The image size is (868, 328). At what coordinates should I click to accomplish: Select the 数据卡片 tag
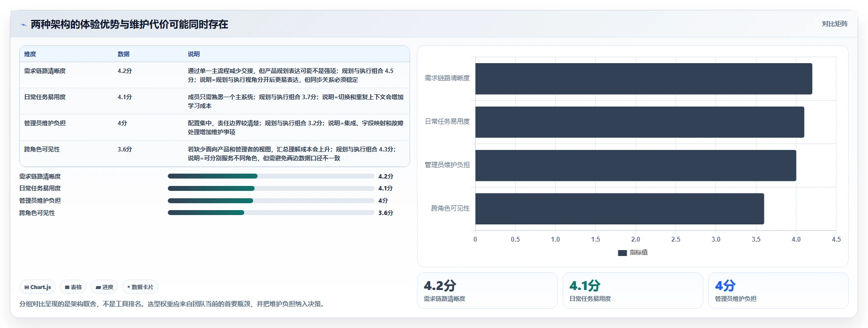coord(140,287)
